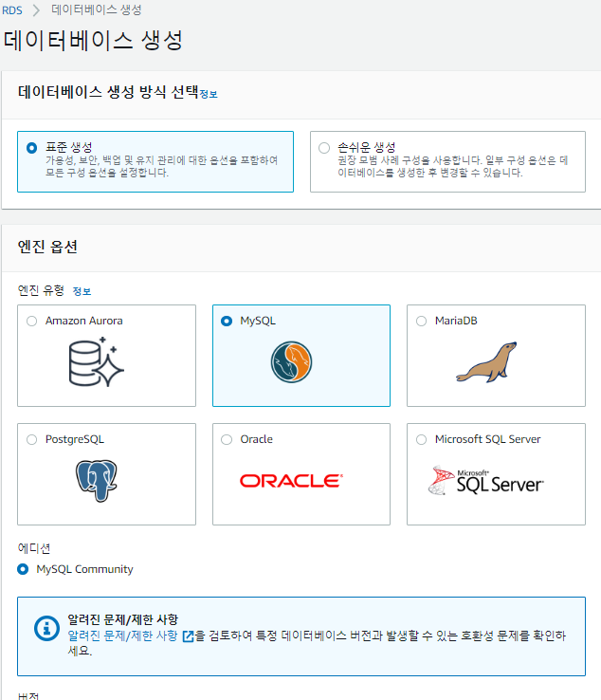
Task: Click the 엔진 옵션 section heading
Action: coord(47,247)
